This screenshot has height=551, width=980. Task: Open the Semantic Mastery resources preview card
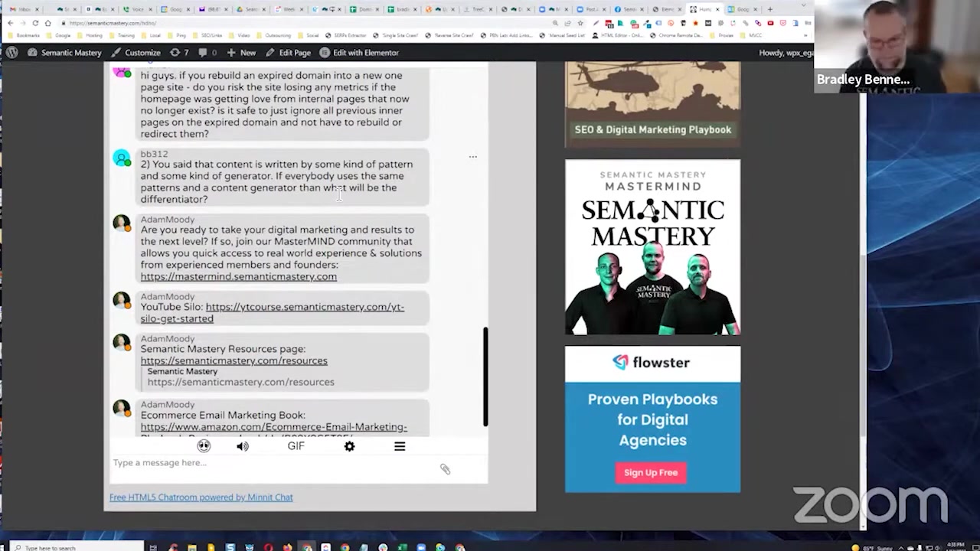240,377
